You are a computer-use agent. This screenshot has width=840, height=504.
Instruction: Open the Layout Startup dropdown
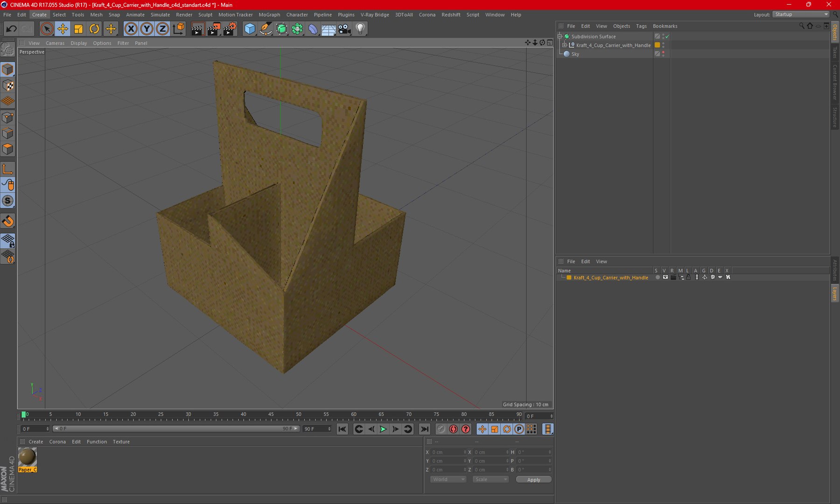click(x=801, y=14)
